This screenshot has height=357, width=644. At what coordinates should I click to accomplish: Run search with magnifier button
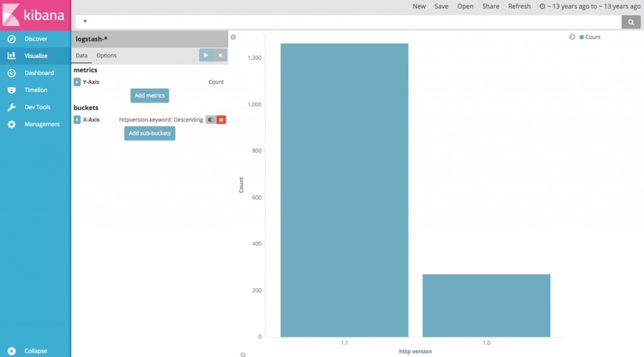pyautogui.click(x=631, y=22)
